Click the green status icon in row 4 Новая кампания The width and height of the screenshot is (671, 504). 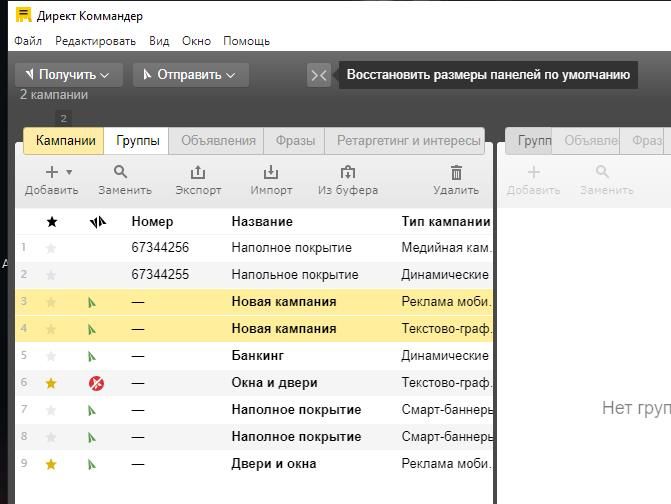(x=92, y=329)
